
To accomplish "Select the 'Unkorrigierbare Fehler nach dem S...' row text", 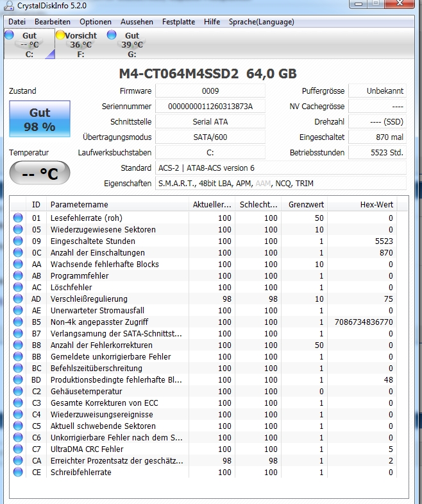I will click(x=117, y=437).
